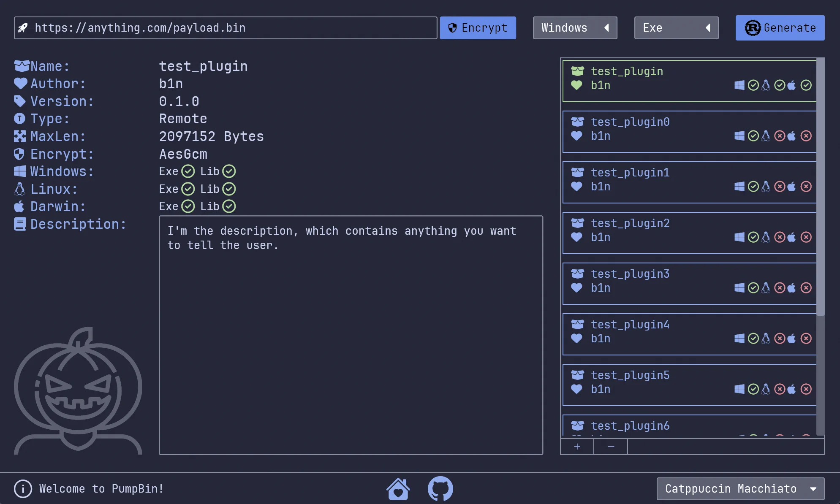
Task: Click the home icon in the footer
Action: [x=398, y=489]
